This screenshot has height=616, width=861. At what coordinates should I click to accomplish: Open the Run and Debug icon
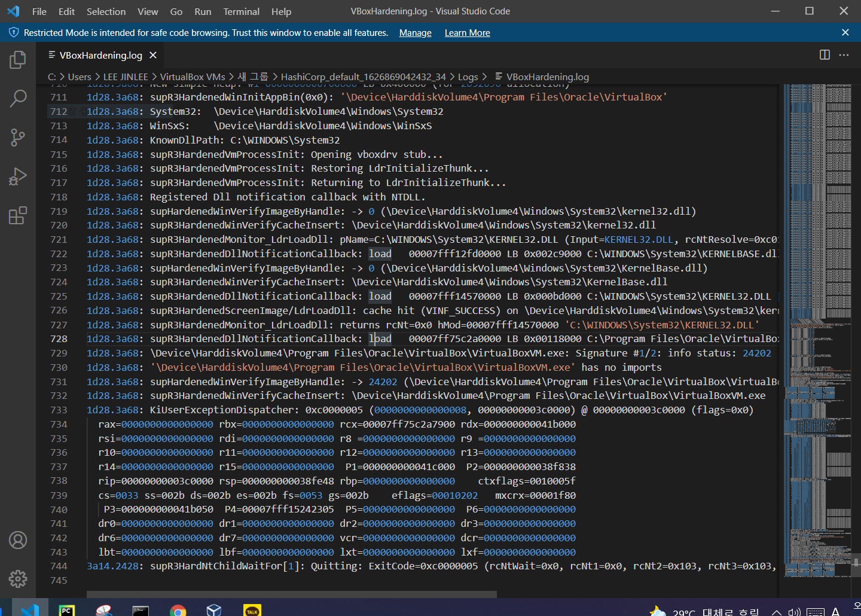[x=18, y=176]
